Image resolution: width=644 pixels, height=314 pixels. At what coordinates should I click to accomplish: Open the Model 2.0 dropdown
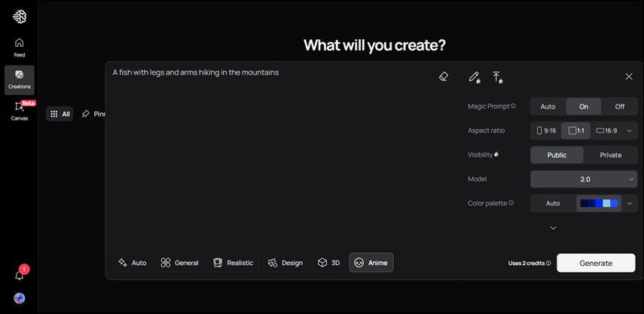584,179
